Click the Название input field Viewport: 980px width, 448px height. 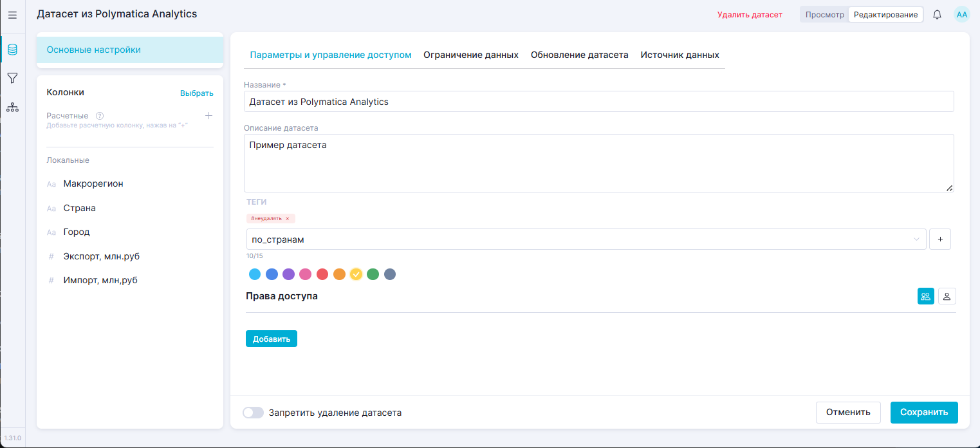coord(598,102)
